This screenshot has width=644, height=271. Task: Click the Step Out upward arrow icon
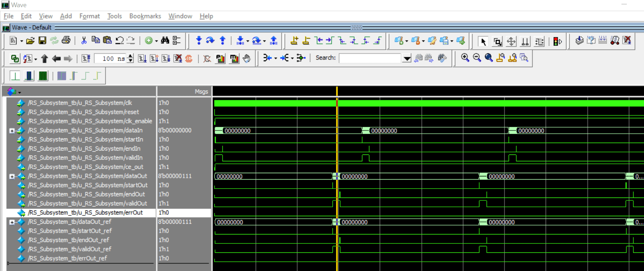pos(222,41)
